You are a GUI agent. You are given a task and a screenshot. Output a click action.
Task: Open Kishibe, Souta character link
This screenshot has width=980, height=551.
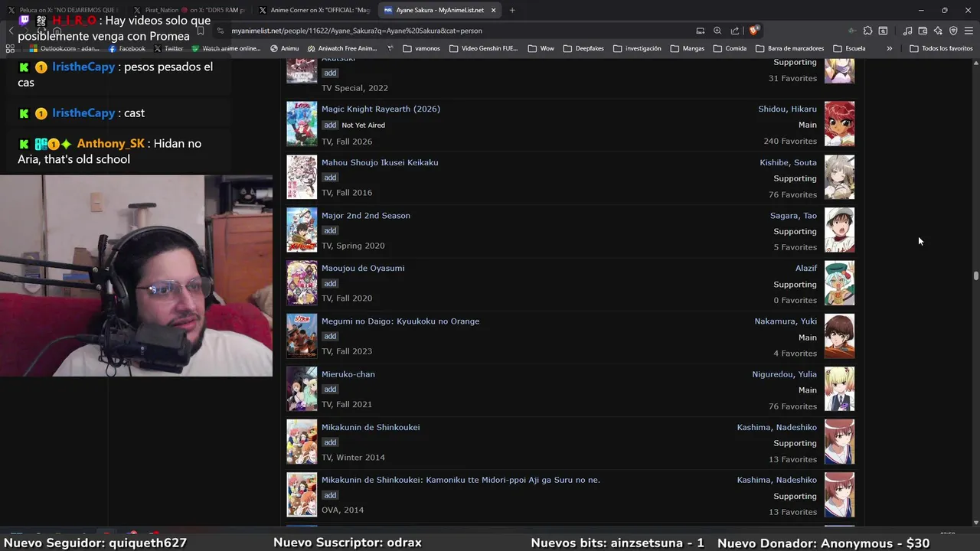coord(788,162)
